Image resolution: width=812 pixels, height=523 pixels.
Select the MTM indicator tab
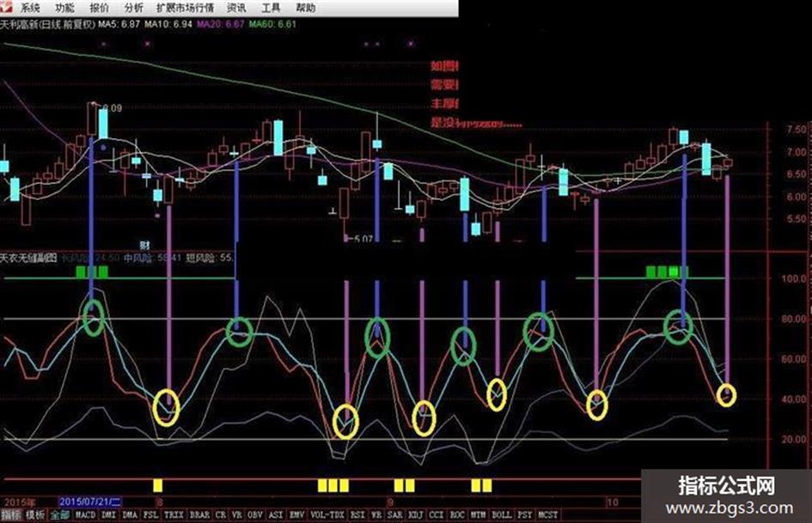tap(478, 514)
